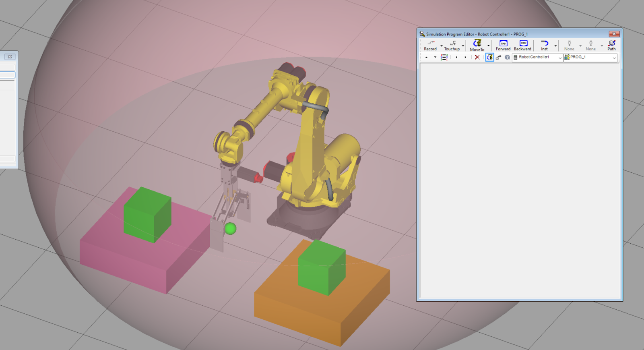Select green cube on pink table
Image resolution: width=644 pixels, height=350 pixels.
147,215
